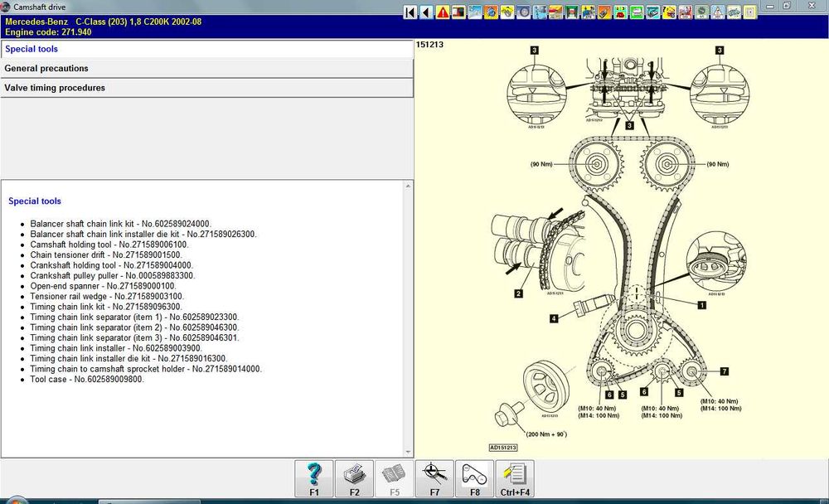Click 'Timing chain link installer die kit' line

(x=128, y=359)
